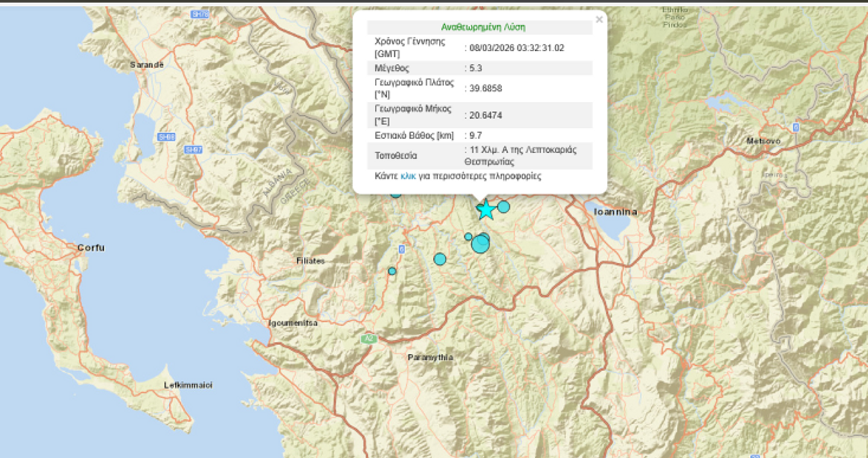The width and height of the screenshot is (868, 458).
Task: Click the small circle marker nearest Filiates
Action: pyautogui.click(x=392, y=271)
